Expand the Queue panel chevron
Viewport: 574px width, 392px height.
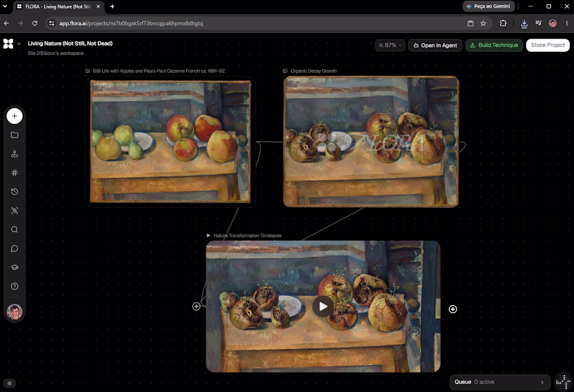[542, 382]
